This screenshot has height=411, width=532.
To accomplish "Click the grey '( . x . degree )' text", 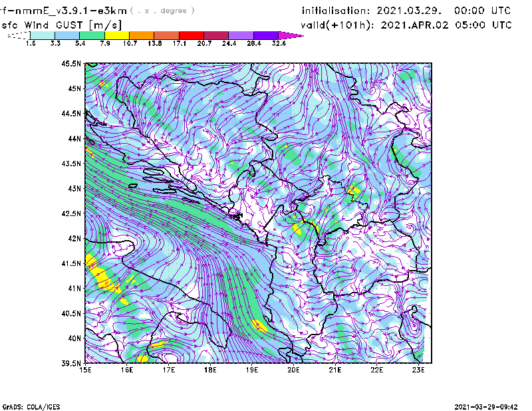I will point(163,11).
